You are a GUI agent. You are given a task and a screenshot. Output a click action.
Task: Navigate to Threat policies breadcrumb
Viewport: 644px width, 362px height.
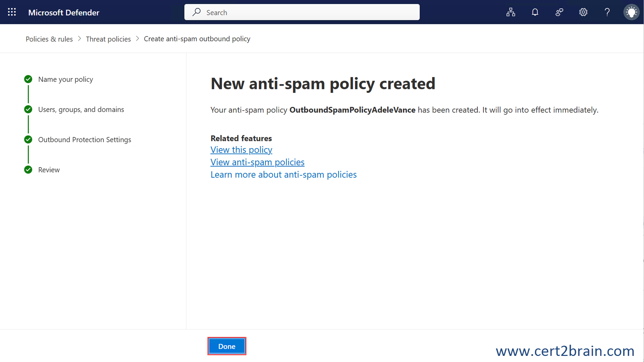click(x=108, y=39)
